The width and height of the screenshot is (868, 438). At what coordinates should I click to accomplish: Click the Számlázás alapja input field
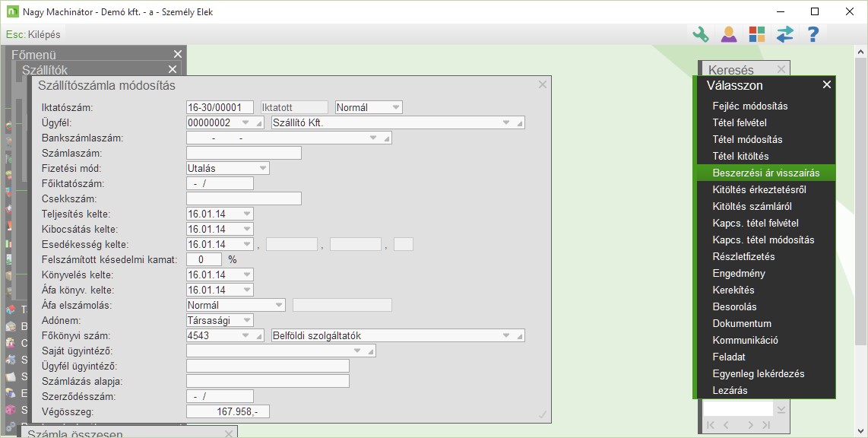(268, 381)
